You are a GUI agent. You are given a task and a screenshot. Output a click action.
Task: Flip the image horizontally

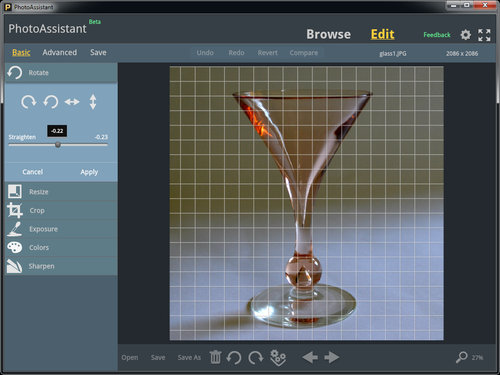72,102
